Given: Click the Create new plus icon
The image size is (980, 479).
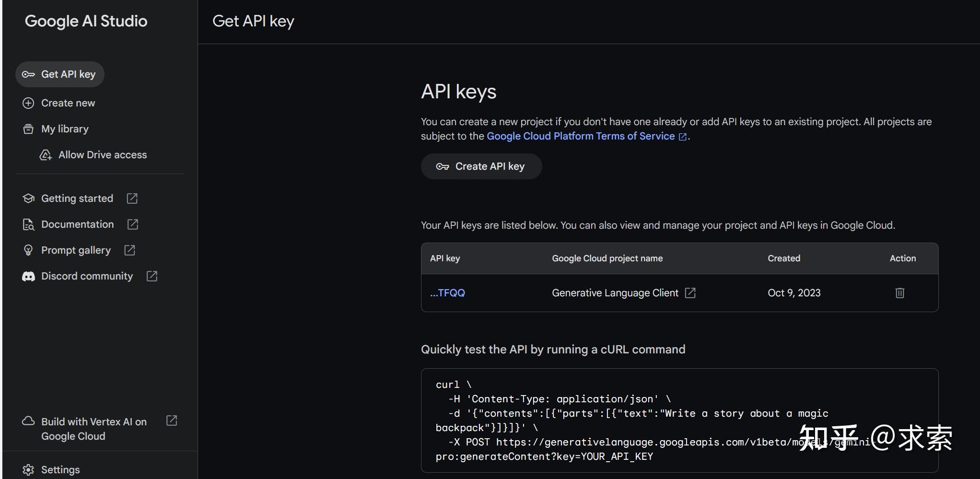Looking at the screenshot, I should [x=28, y=103].
